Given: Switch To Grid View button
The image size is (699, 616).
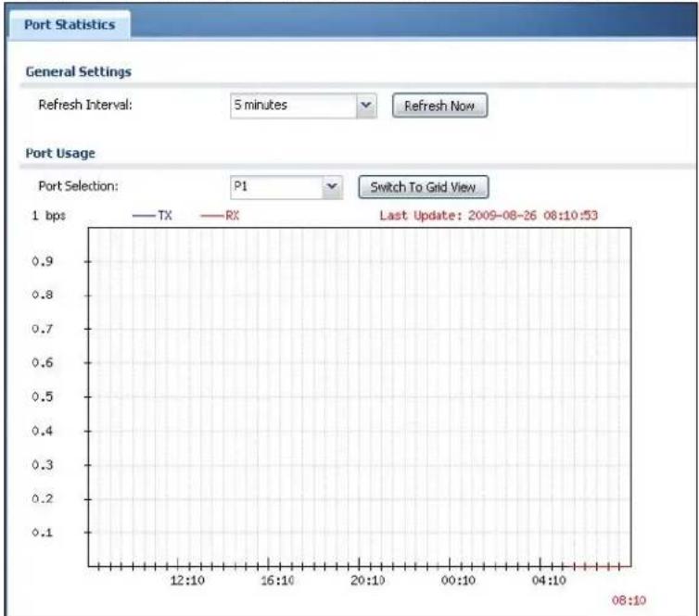Looking at the screenshot, I should click(423, 187).
